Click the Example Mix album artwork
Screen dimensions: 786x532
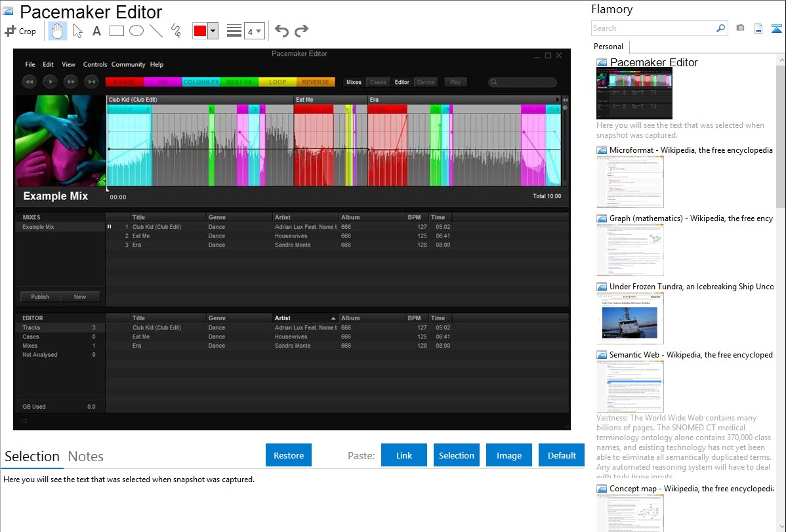pyautogui.click(x=60, y=141)
